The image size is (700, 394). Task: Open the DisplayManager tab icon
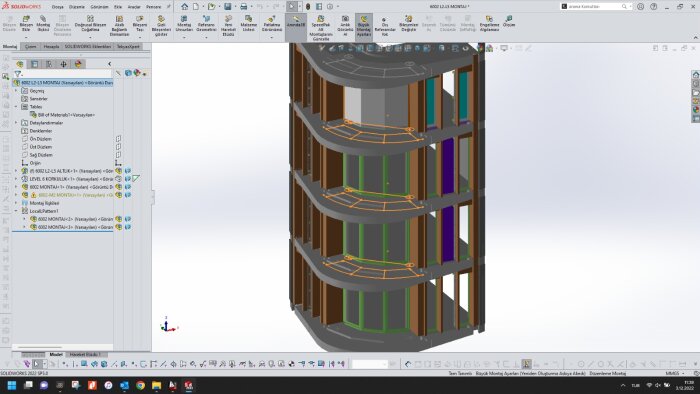(78, 64)
